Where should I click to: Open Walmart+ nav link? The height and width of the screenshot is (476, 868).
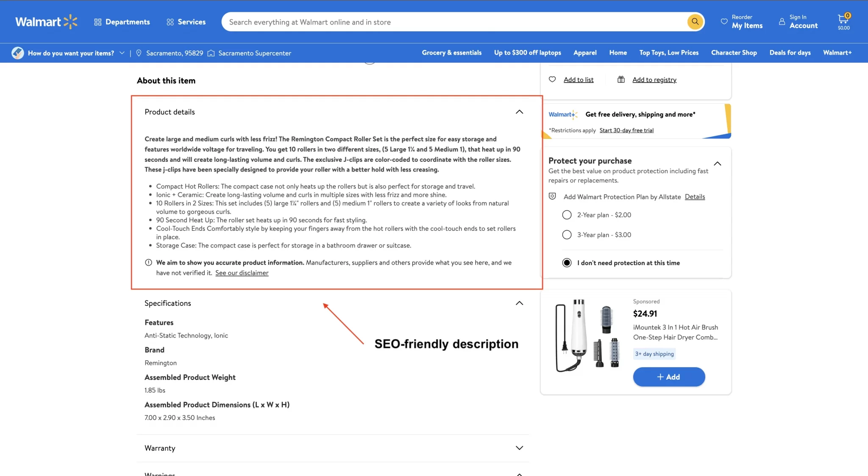[837, 53]
